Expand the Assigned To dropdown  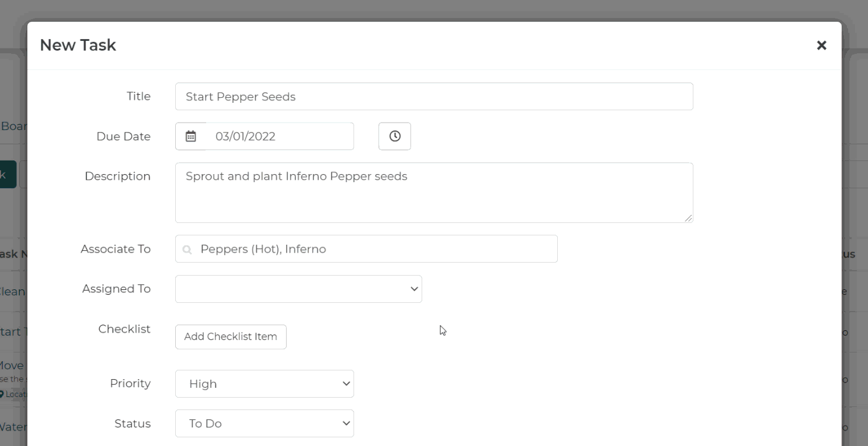(x=298, y=289)
